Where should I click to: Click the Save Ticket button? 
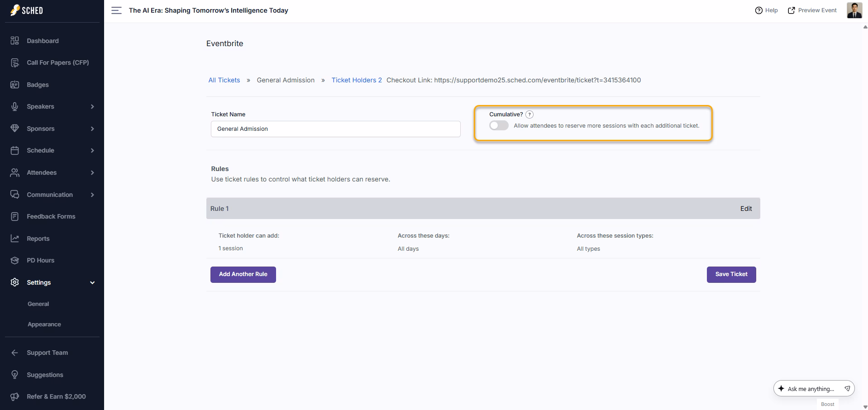click(731, 274)
